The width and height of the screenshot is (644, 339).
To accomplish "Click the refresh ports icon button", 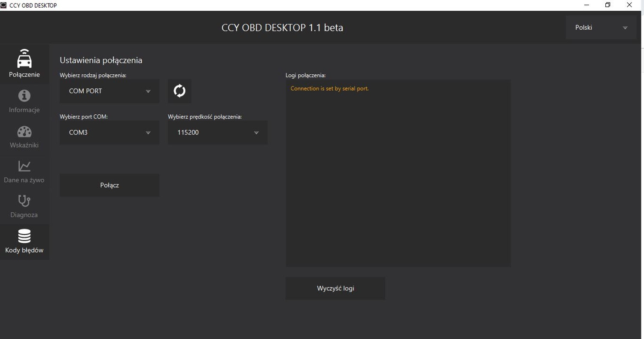I will [x=179, y=91].
